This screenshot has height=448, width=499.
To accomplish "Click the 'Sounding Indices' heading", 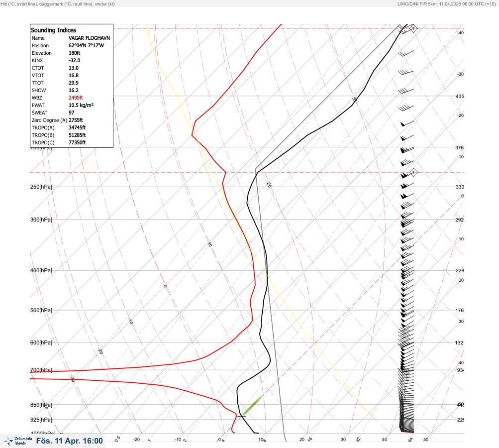I will 53,30.
